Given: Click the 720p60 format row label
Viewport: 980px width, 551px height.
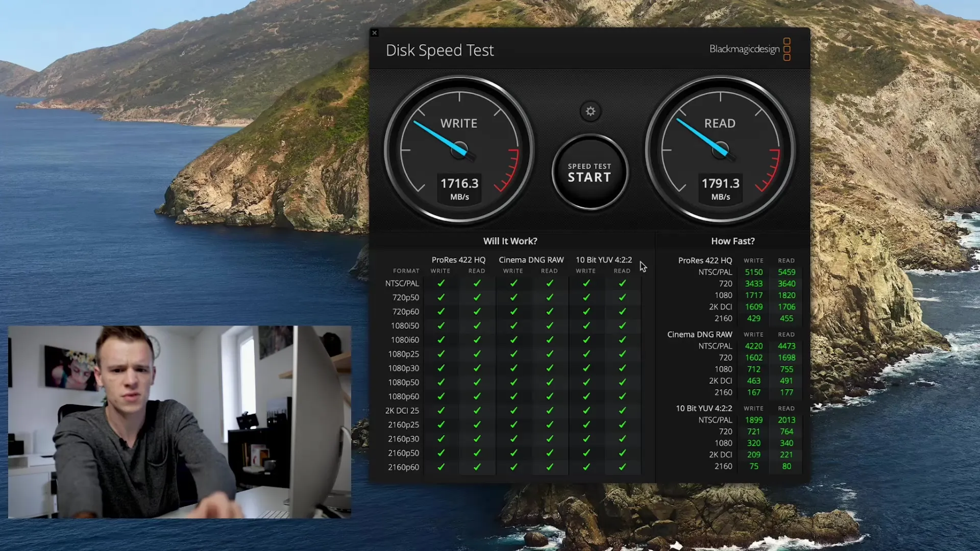Looking at the screenshot, I should click(x=405, y=311).
